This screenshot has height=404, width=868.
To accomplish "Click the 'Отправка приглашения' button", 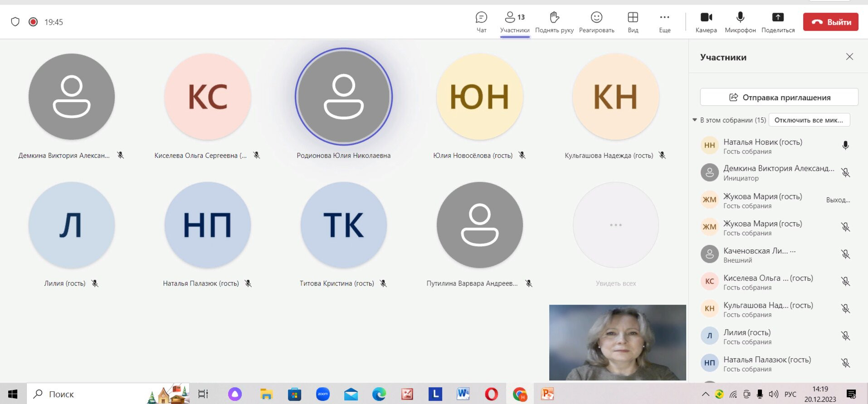I will click(x=779, y=97).
